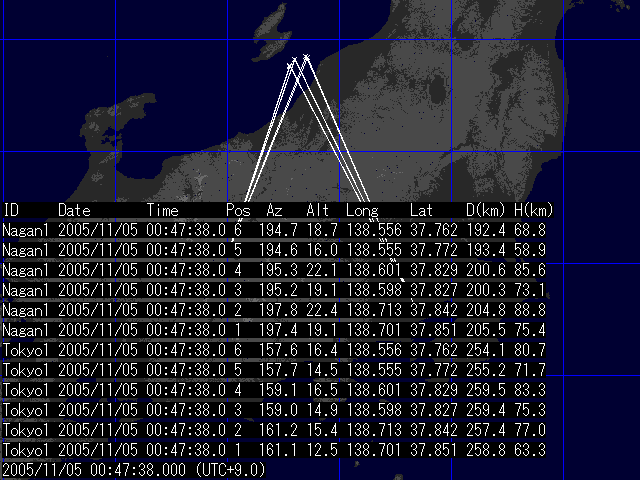Click the altitude value 18.7
This screenshot has height=480, width=640.
point(322,230)
